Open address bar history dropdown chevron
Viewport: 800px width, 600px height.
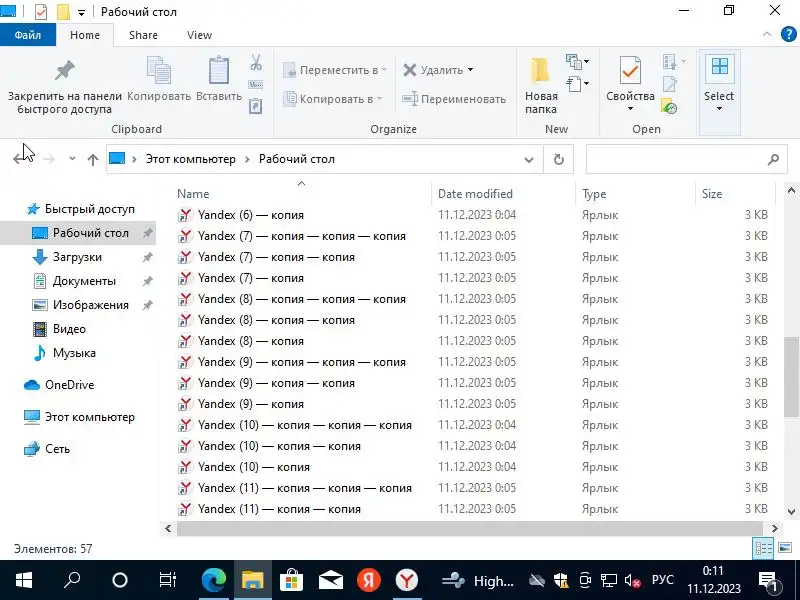coord(529,160)
